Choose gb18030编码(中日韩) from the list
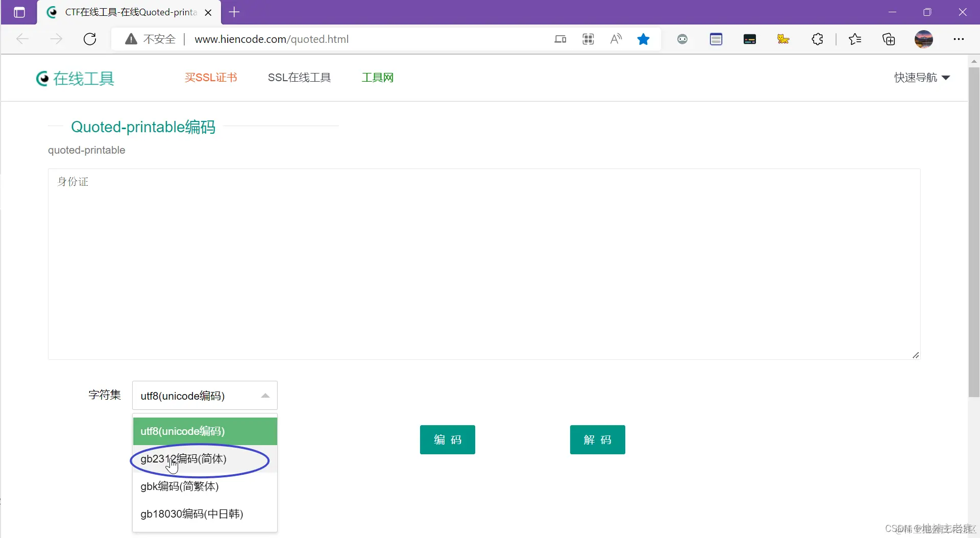This screenshot has height=538, width=980. [x=205, y=514]
